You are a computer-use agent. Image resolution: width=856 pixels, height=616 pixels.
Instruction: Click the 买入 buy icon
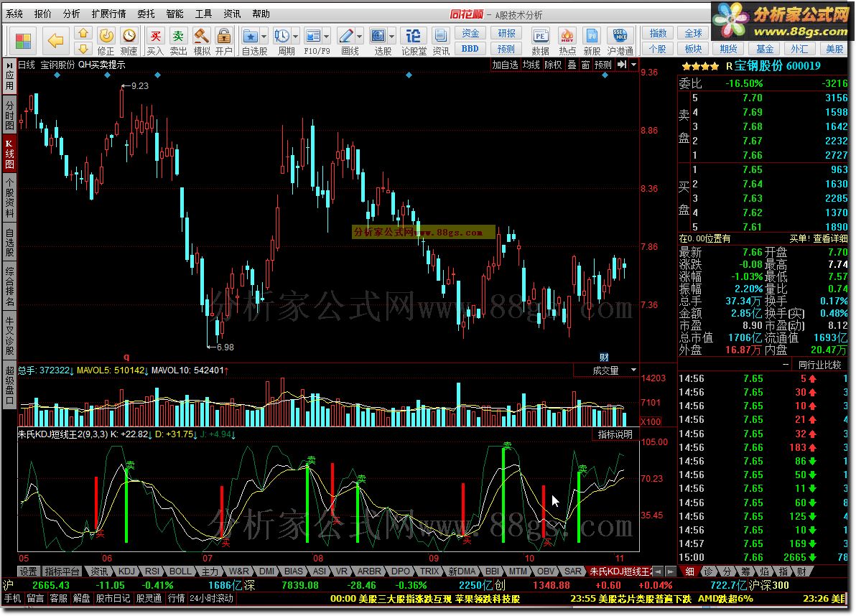(x=156, y=42)
